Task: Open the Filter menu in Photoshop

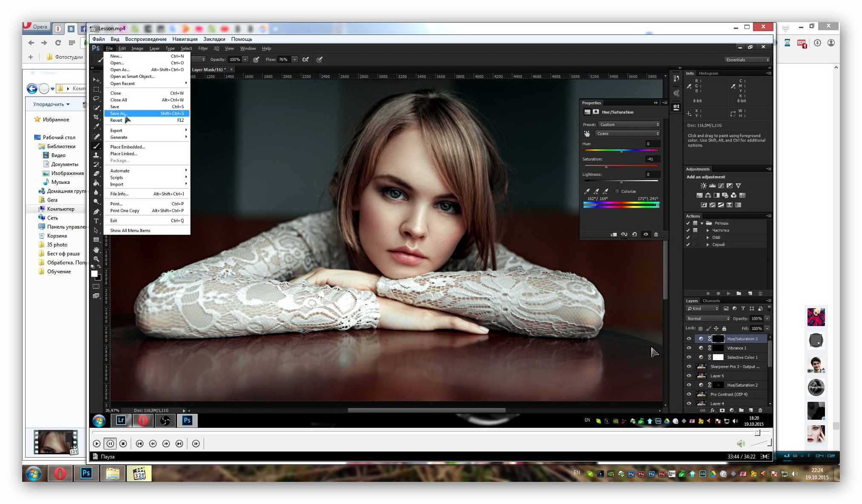Action: tap(203, 49)
